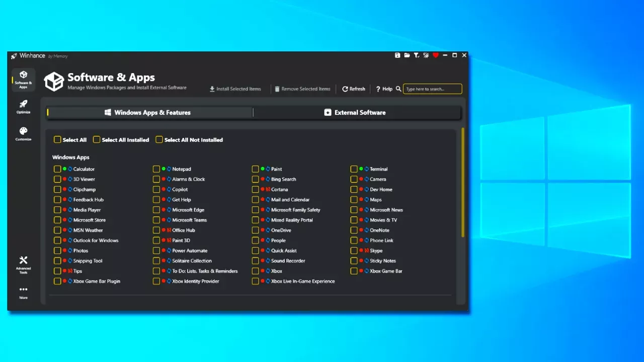The width and height of the screenshot is (644, 362).
Task: Click the Refresh button
Action: 354,89
